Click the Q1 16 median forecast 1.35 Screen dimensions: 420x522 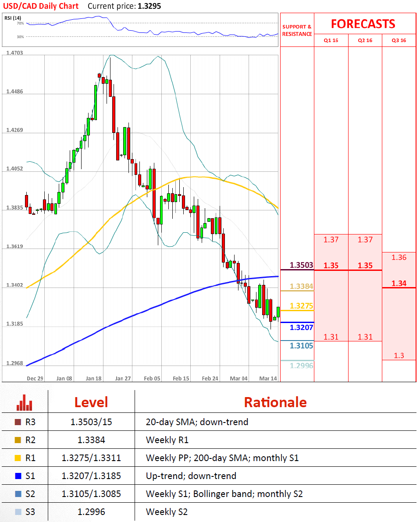(x=331, y=266)
